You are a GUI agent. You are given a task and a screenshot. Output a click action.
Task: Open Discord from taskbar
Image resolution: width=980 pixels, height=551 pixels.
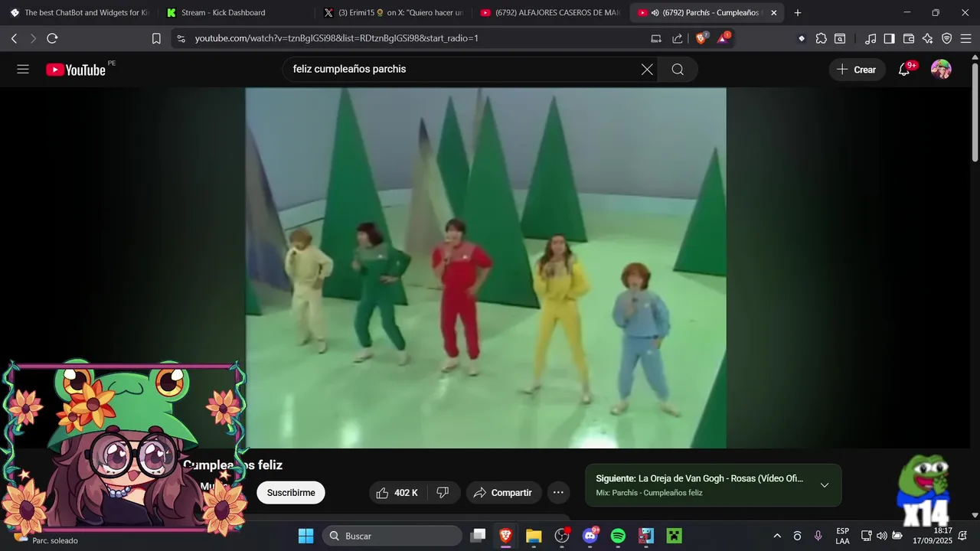[590, 536]
